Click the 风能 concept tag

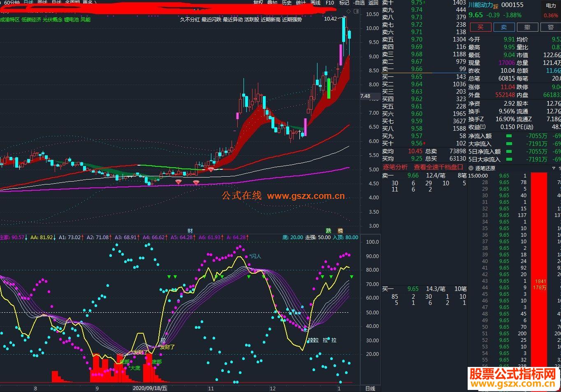86,19
